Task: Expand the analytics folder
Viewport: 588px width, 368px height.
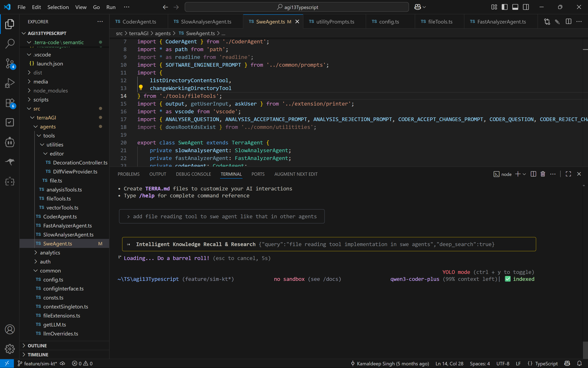Action: [50, 253]
